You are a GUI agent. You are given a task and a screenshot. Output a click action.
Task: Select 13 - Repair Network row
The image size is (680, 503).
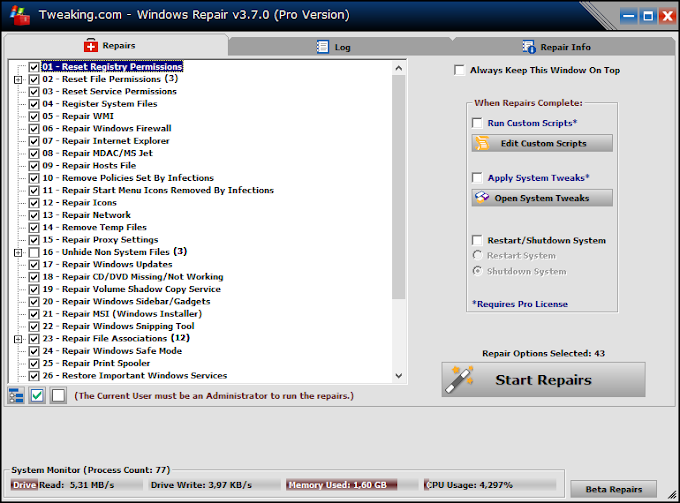pyautogui.click(x=86, y=215)
